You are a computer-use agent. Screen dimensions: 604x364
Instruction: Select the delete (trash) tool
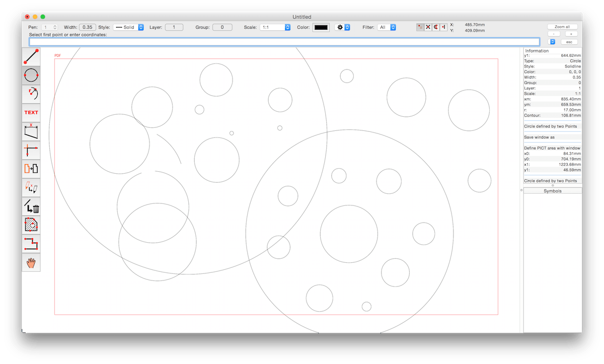click(31, 206)
